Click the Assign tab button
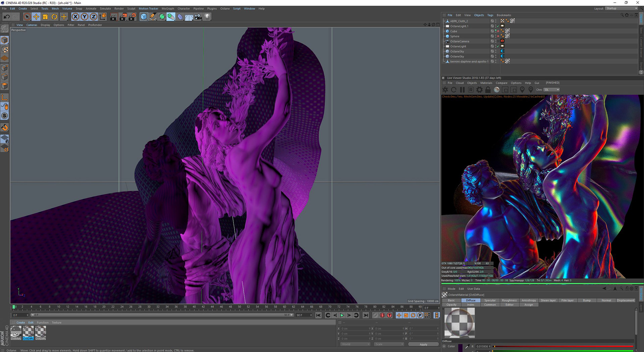The width and height of the screenshot is (644, 352). [x=529, y=305]
